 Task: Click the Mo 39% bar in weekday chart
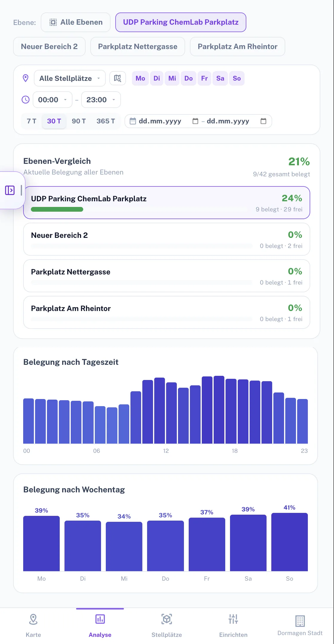41,544
